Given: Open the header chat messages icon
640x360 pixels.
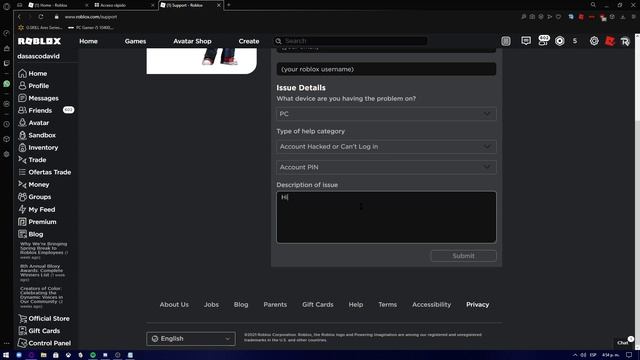Looking at the screenshot, I should [x=526, y=41].
